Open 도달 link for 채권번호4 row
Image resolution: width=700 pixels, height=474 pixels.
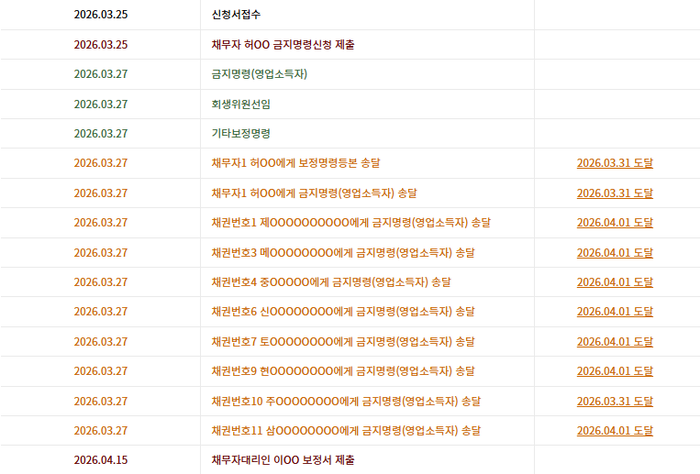click(615, 283)
